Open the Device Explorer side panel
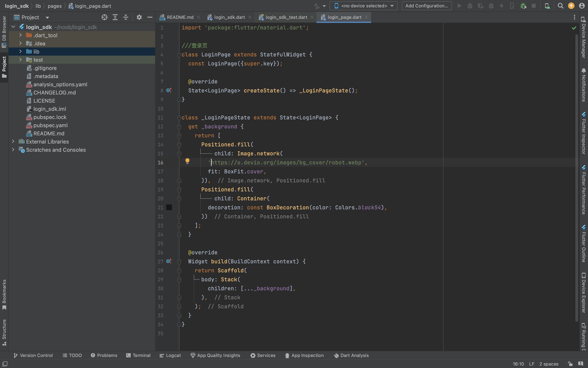The width and height of the screenshot is (588, 368). click(x=584, y=293)
